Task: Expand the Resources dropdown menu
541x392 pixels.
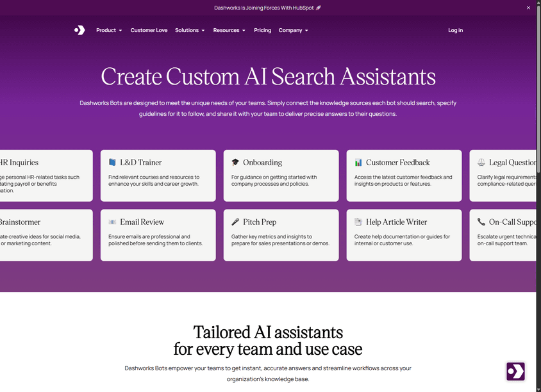Action: (x=229, y=30)
